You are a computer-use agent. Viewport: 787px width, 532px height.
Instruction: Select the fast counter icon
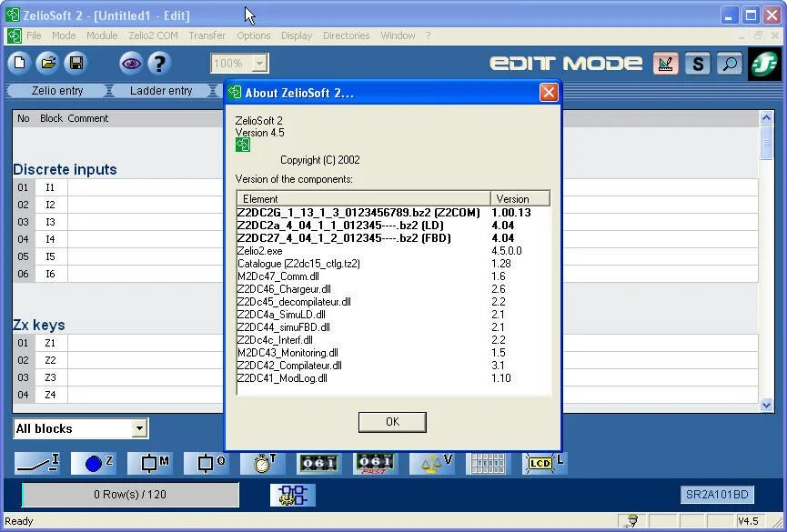tap(376, 463)
